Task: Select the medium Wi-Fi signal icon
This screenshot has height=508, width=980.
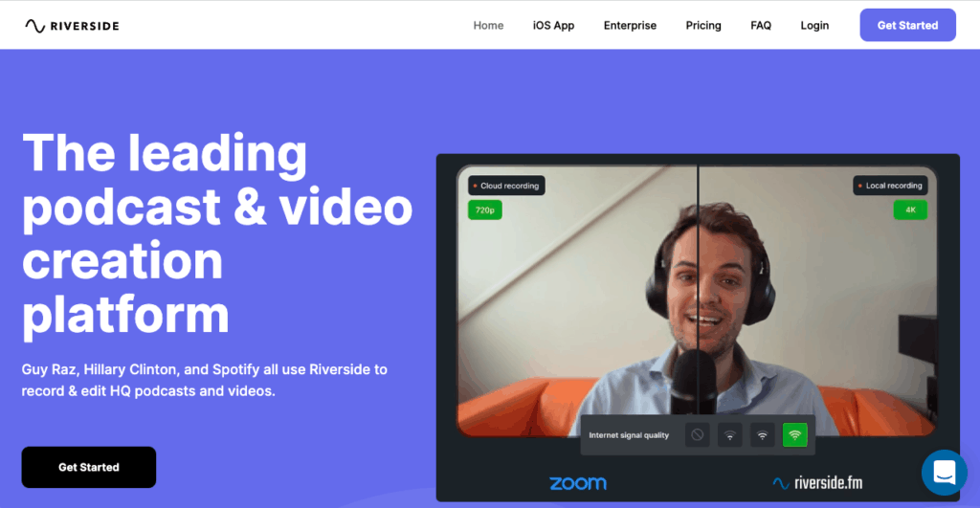Action: (x=763, y=435)
